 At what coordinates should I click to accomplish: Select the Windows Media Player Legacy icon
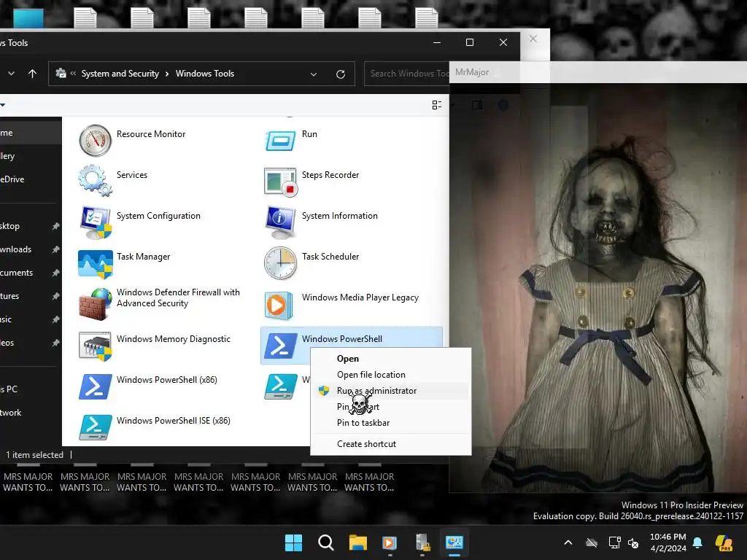point(279,305)
